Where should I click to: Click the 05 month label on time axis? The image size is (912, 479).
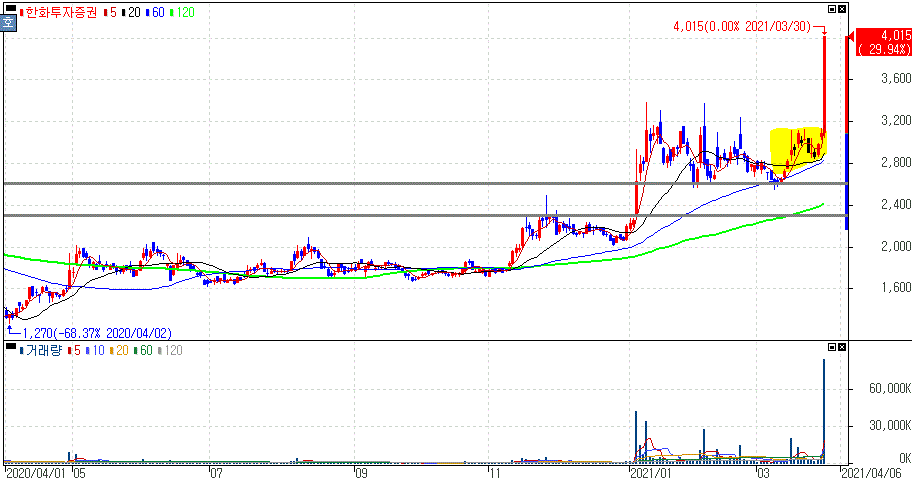(x=79, y=473)
